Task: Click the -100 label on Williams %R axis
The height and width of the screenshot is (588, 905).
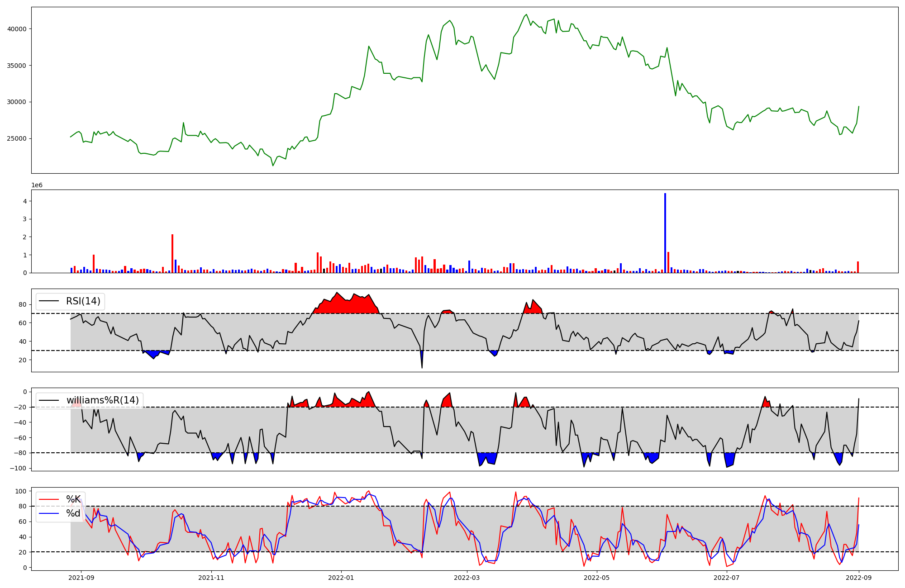Action: coord(18,468)
